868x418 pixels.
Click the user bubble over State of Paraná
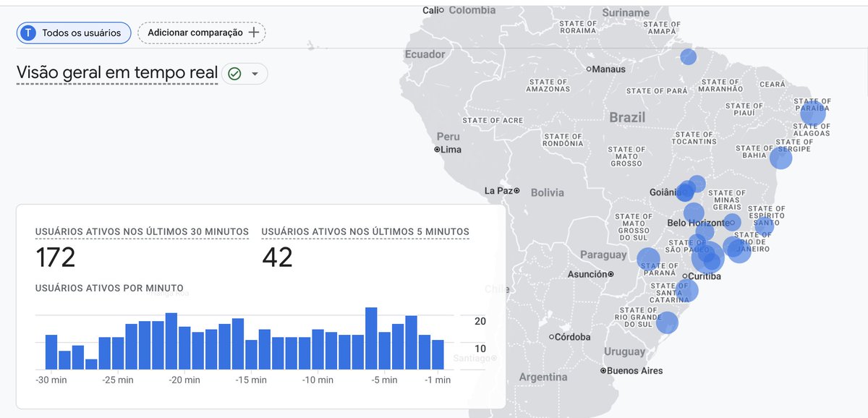coord(649,259)
